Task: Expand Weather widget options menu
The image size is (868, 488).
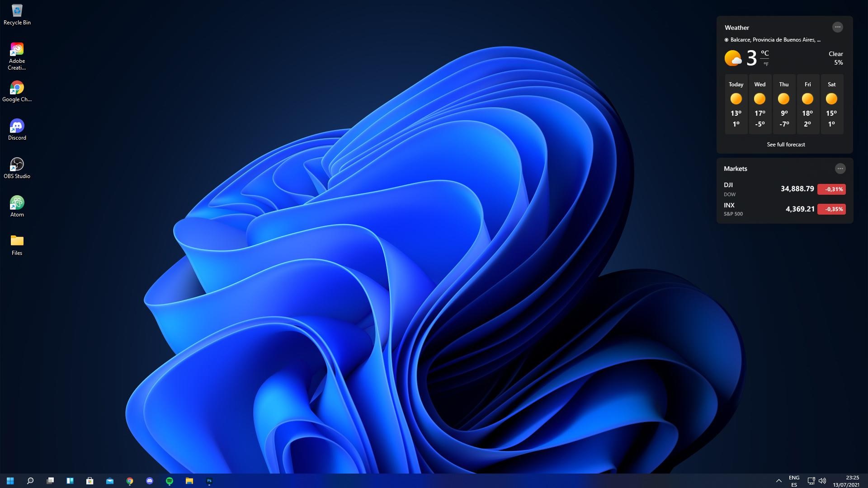Action: (838, 27)
